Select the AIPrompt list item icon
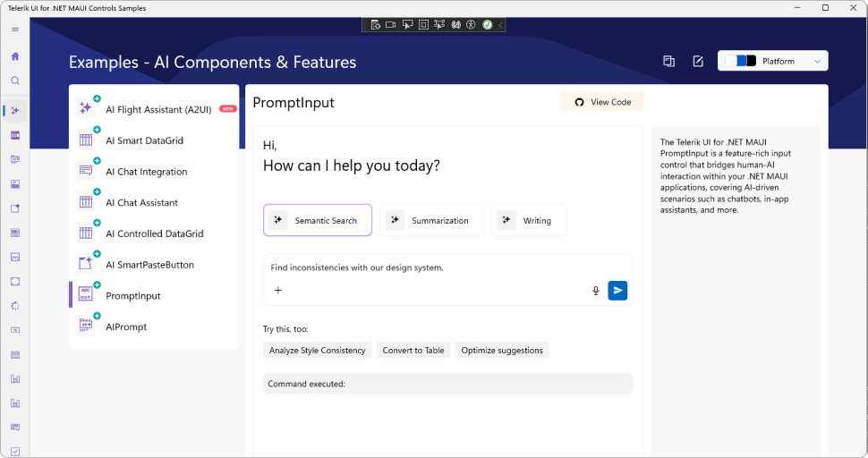 [x=86, y=325]
